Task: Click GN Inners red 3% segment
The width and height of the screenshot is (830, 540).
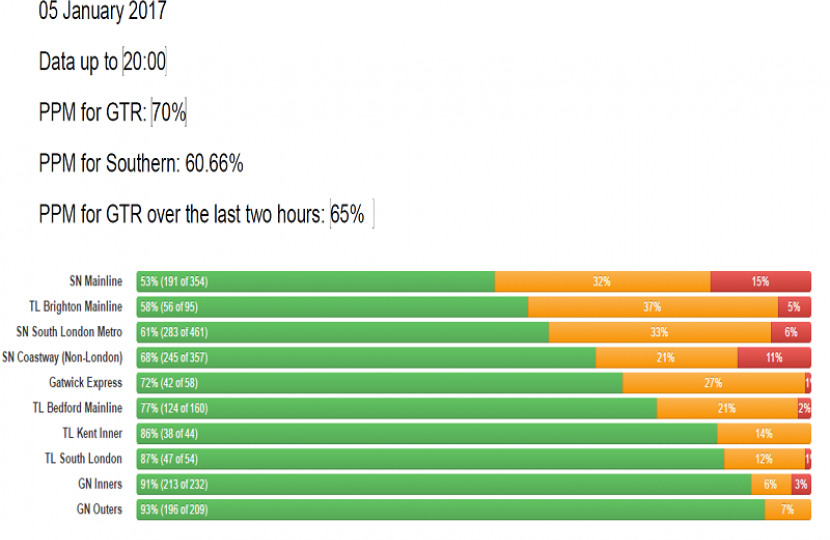Action: (x=800, y=484)
